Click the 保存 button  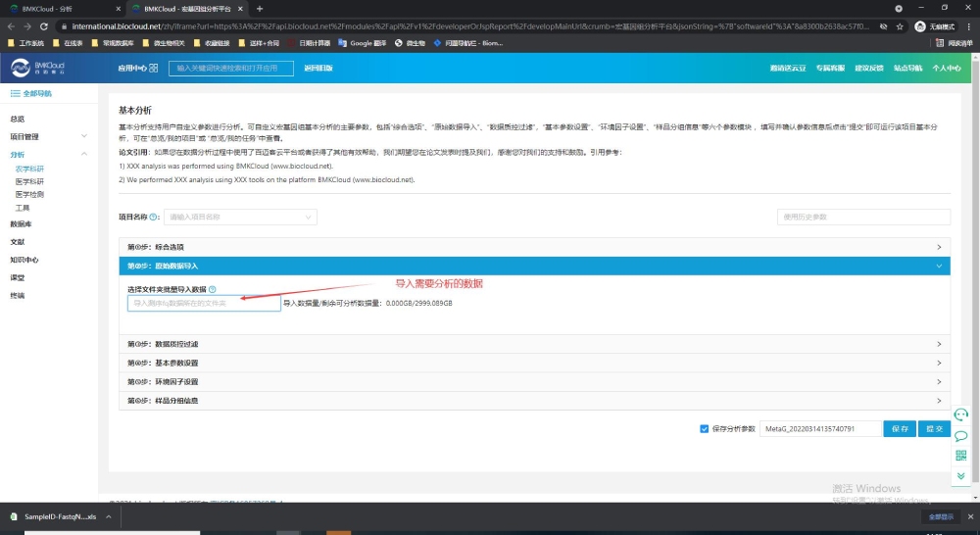(x=900, y=428)
